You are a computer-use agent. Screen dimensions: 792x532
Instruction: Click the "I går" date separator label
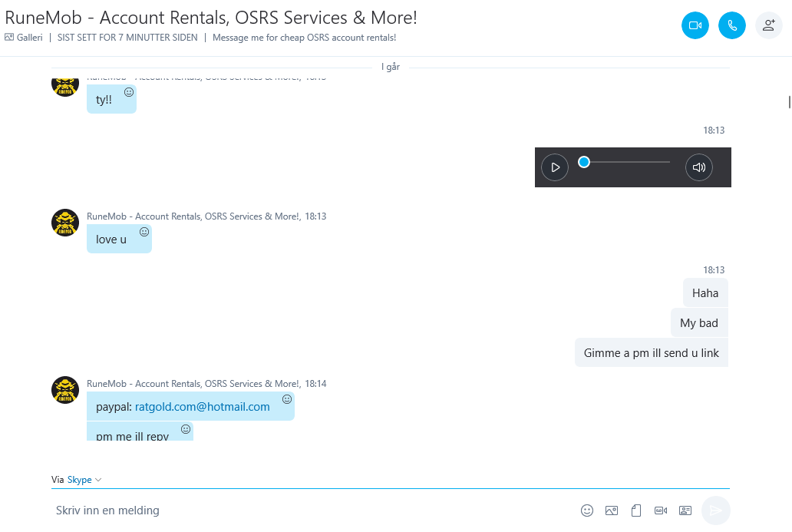(391, 67)
